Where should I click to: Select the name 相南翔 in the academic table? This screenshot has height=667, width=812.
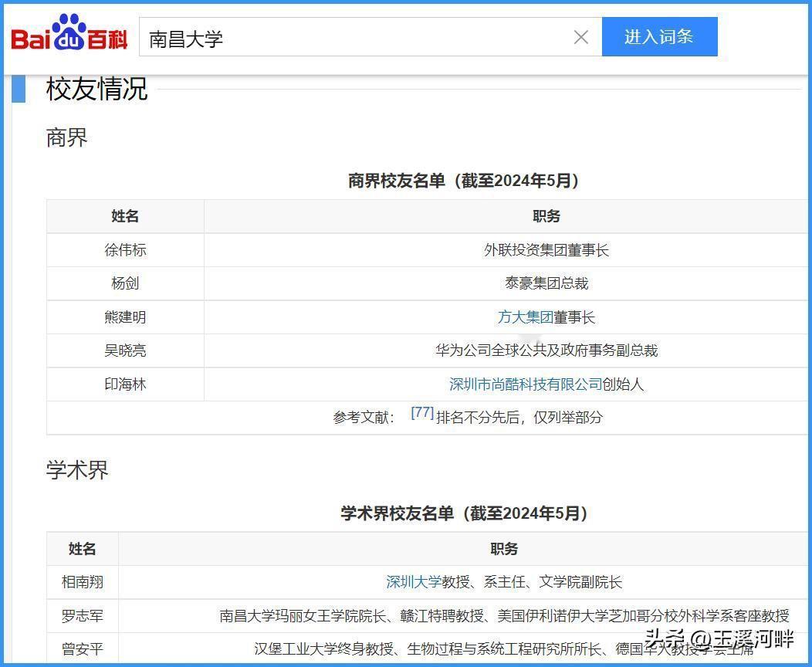pyautogui.click(x=83, y=582)
